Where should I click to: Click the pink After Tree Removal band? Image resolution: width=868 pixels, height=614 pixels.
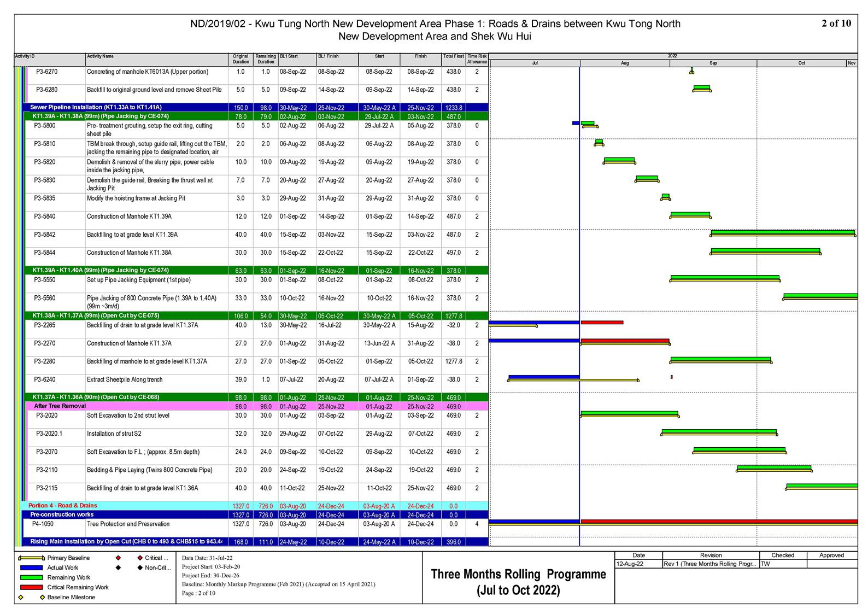click(256, 406)
